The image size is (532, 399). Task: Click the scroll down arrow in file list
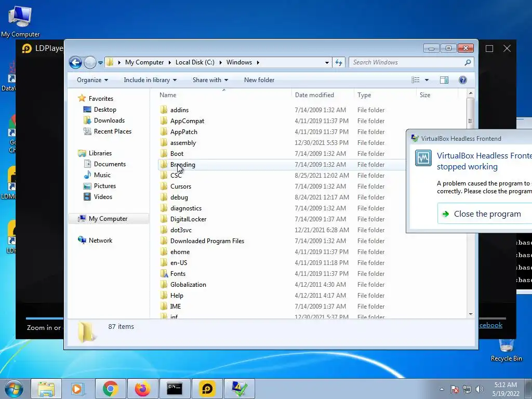471,314
